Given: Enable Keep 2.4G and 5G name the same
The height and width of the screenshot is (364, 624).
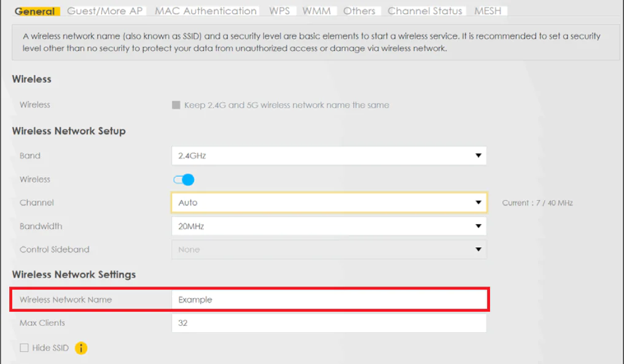Looking at the screenshot, I should [176, 105].
